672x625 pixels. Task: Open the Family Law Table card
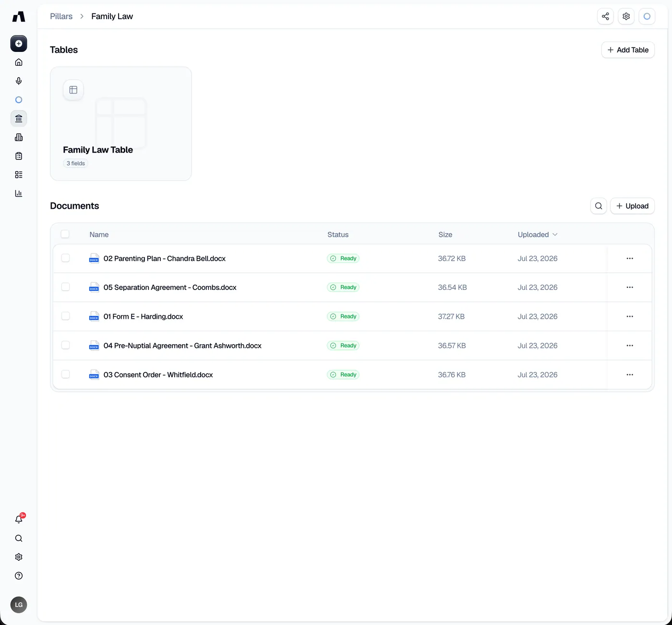pyautogui.click(x=121, y=124)
